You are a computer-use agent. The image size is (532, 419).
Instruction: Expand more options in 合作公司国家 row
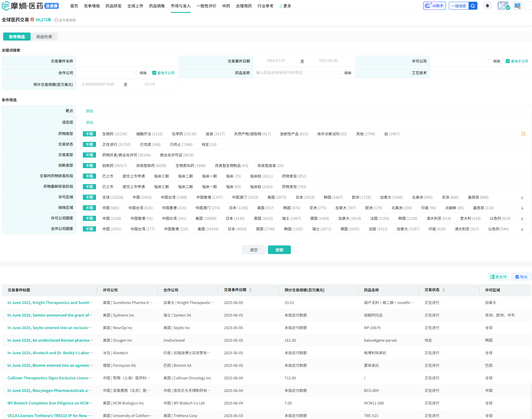coord(522,229)
